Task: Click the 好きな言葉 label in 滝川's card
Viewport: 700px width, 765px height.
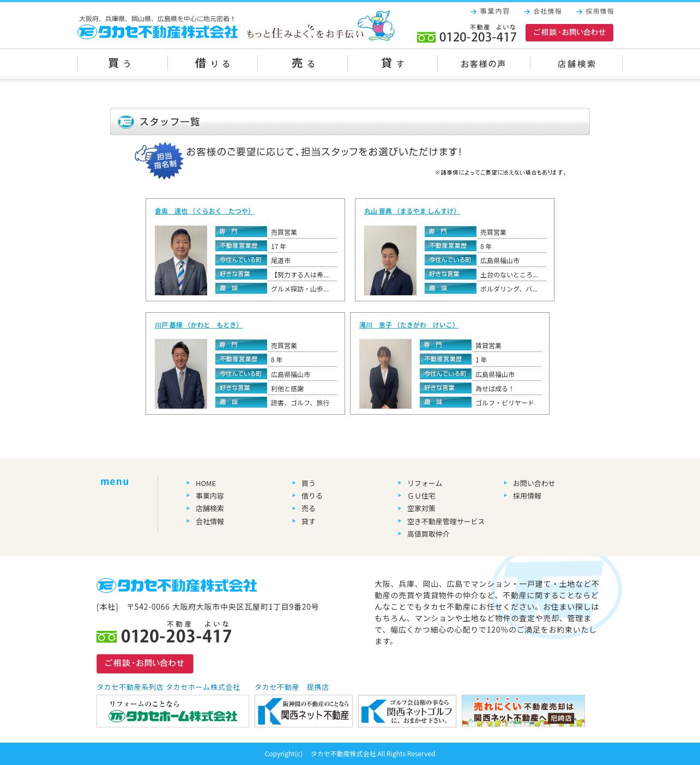Action: 445,388
